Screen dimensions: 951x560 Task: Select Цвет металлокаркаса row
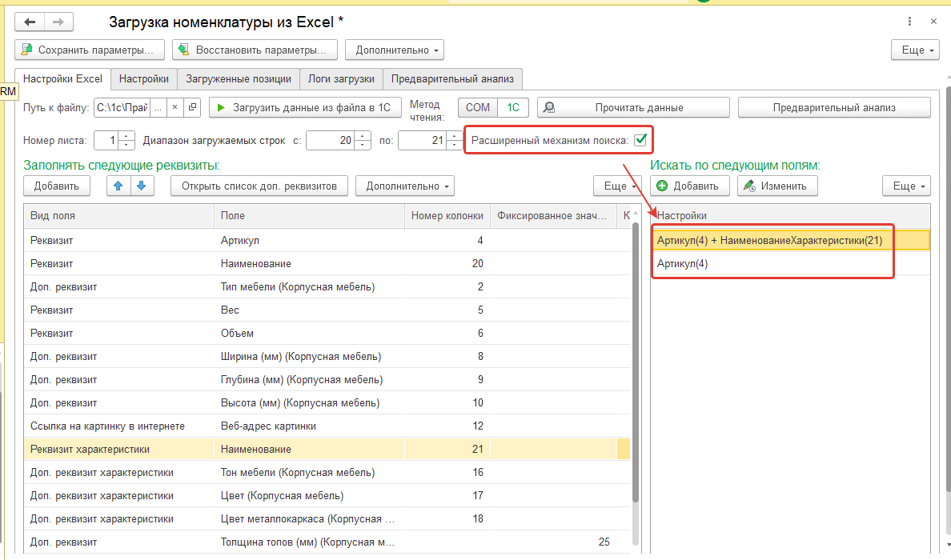[327, 518]
